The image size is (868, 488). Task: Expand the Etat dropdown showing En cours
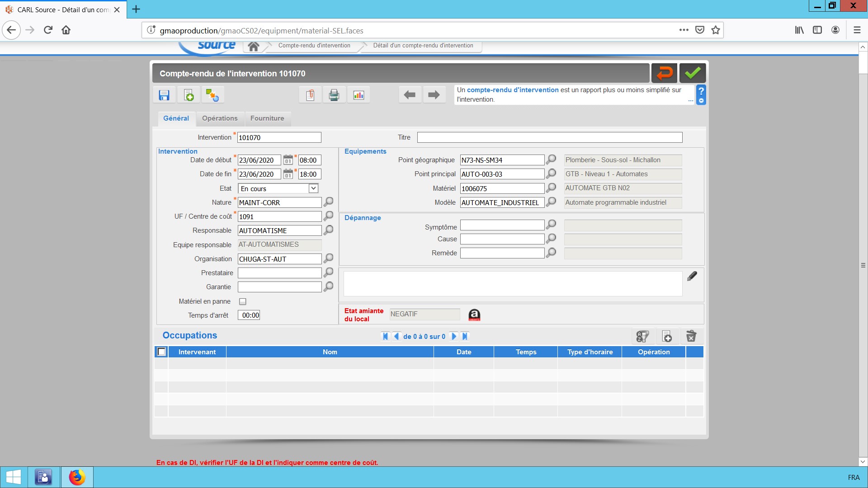(x=313, y=188)
